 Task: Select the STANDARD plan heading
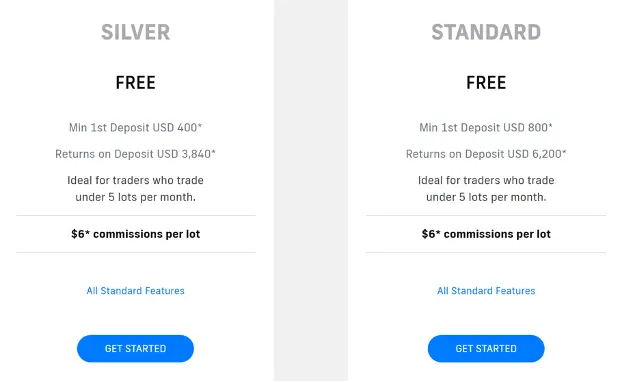pyautogui.click(x=486, y=32)
